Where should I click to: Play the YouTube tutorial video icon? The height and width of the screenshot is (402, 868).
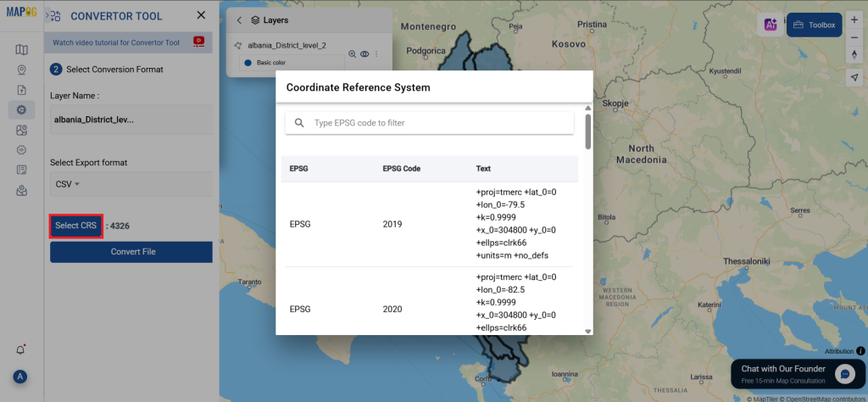pyautogui.click(x=198, y=41)
